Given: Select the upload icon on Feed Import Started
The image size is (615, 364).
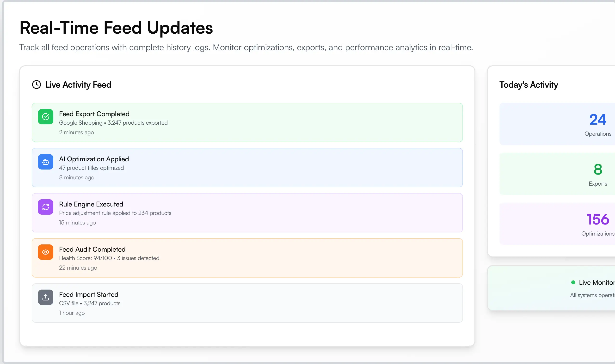Looking at the screenshot, I should pyautogui.click(x=45, y=297).
